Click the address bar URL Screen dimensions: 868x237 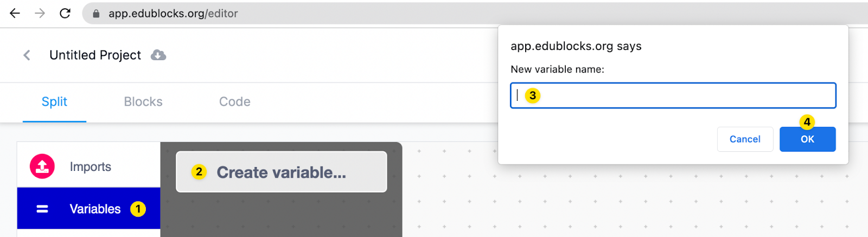(x=173, y=14)
